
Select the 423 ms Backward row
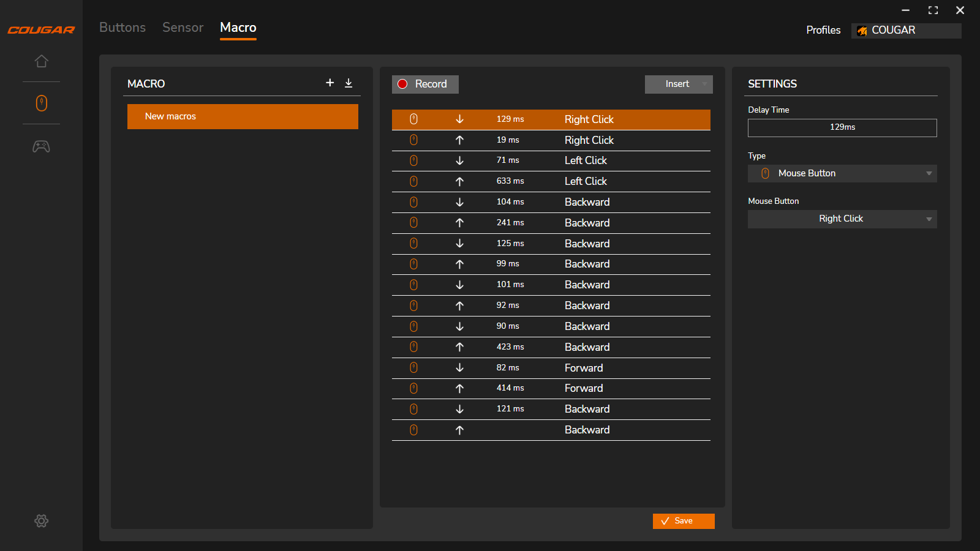pos(551,347)
